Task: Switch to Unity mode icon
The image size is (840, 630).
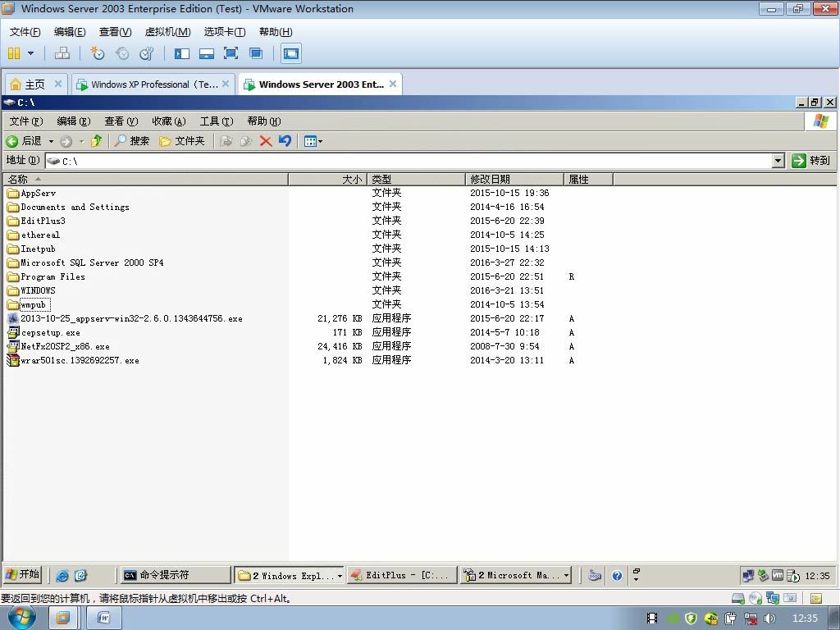Action: pos(256,53)
